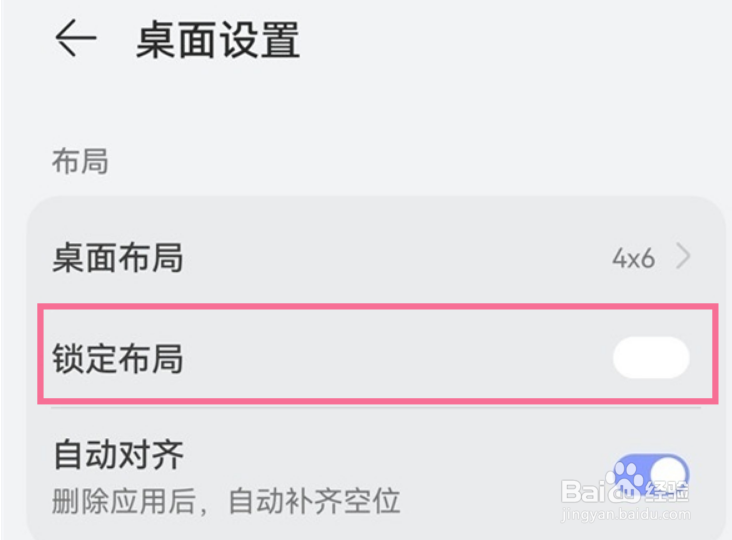
Task: Click the white knob of 自动对齐 switch
Action: click(669, 474)
